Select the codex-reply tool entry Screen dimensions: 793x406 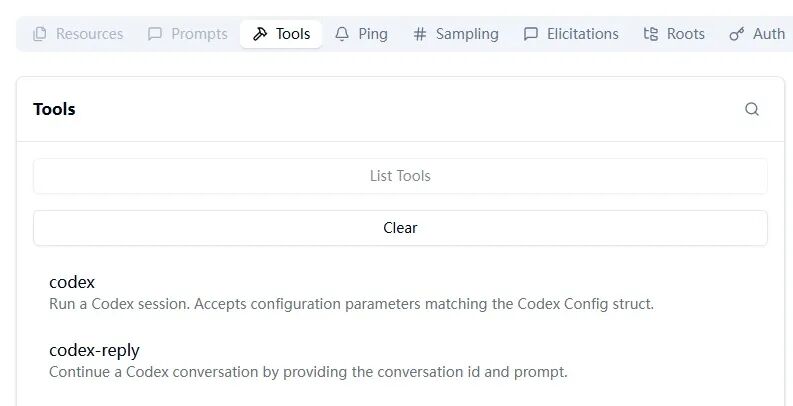(94, 350)
